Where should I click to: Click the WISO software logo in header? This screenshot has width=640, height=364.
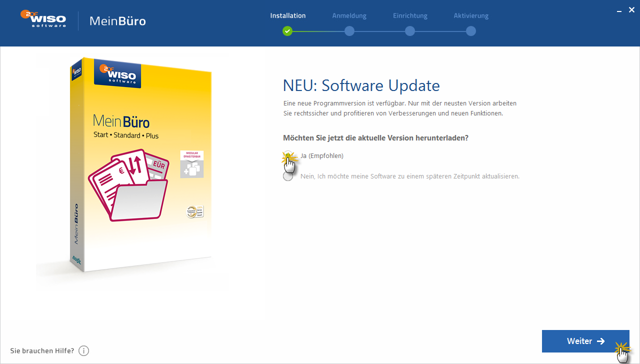coord(43,18)
